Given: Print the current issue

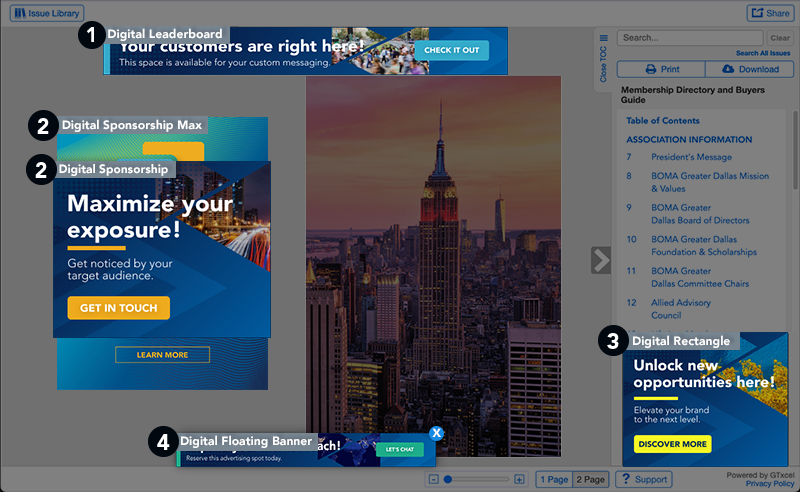Looking at the screenshot, I should click(661, 69).
